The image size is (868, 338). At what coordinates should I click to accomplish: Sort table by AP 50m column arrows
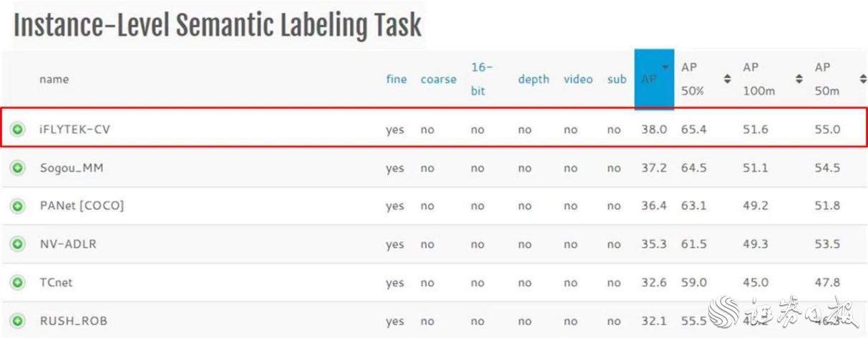tap(862, 79)
